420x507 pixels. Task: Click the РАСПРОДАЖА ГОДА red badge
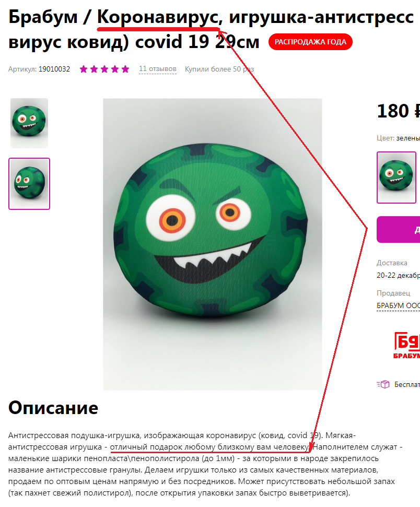point(310,42)
